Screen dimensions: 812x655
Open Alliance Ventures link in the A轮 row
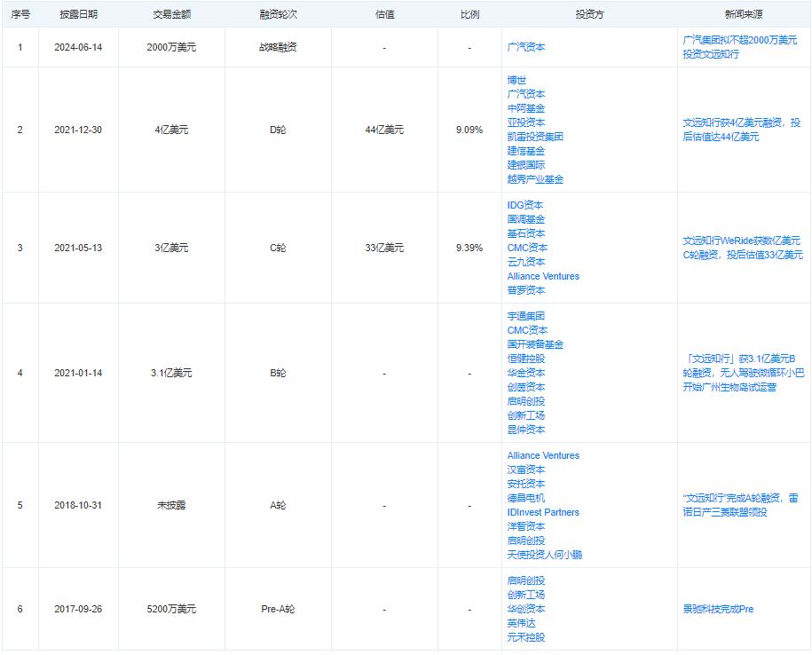(543, 455)
